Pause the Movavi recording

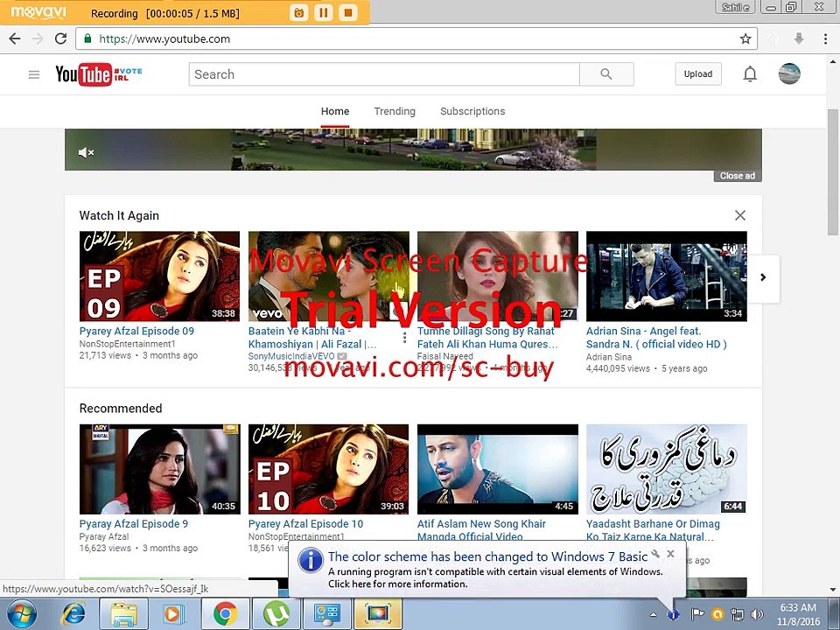[324, 13]
